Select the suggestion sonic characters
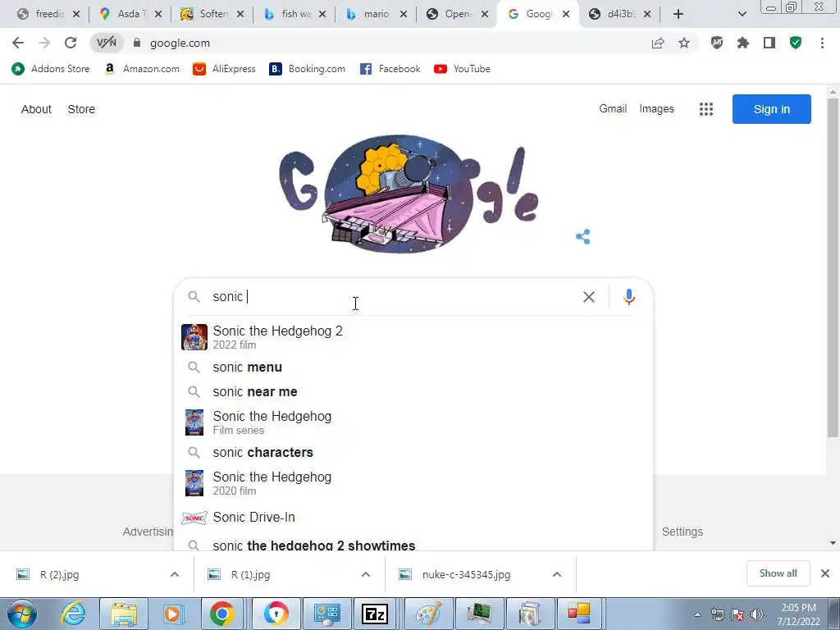The image size is (840, 630). 413,452
